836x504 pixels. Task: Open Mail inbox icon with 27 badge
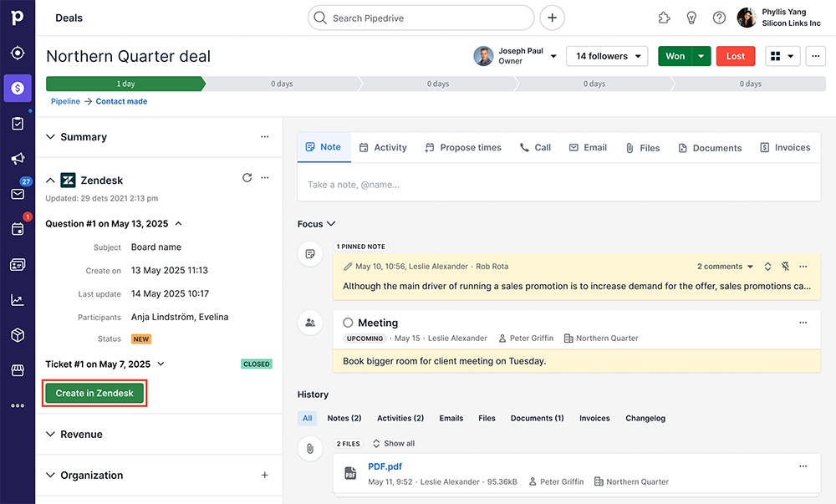(18, 194)
